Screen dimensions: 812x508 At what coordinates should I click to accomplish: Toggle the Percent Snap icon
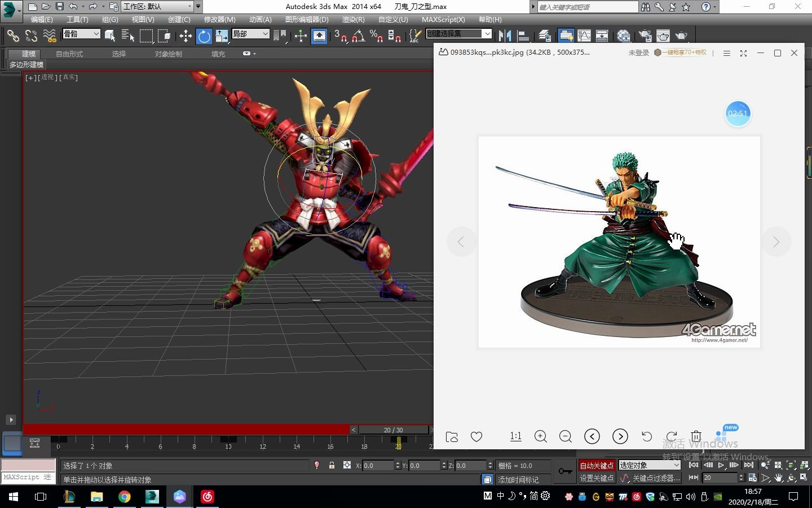point(377,36)
